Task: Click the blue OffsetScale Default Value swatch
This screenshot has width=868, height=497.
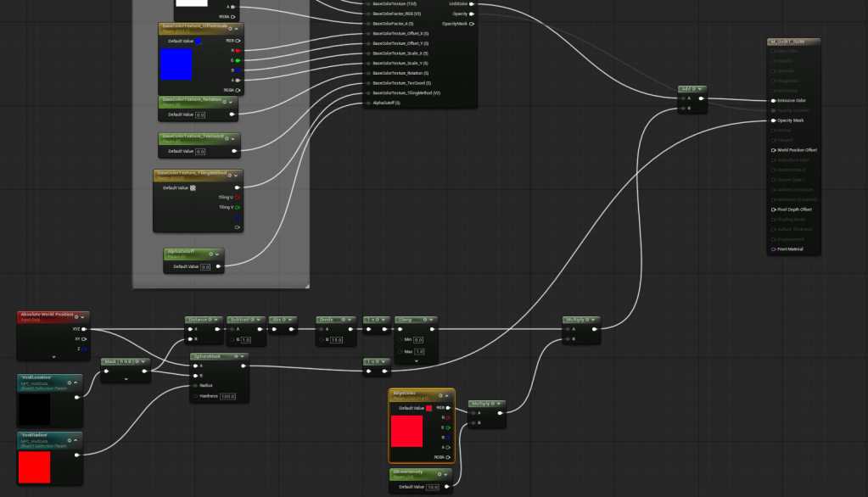Action: click(x=198, y=41)
